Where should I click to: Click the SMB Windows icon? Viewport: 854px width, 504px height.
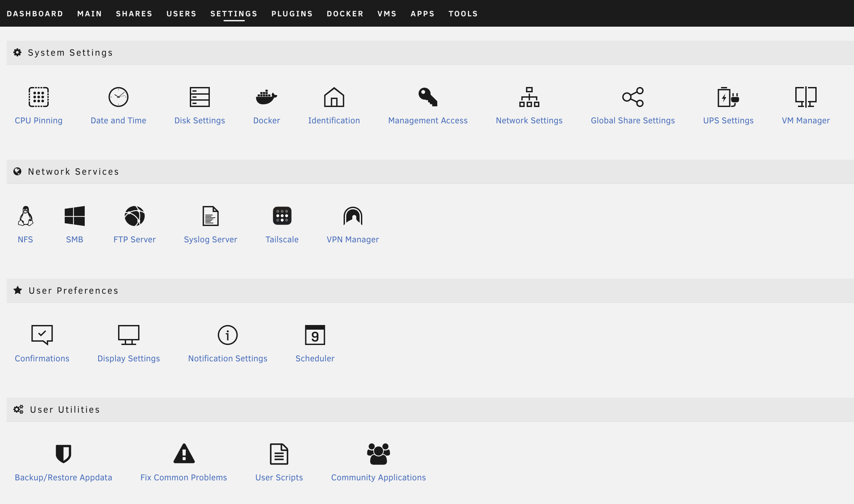point(74,216)
